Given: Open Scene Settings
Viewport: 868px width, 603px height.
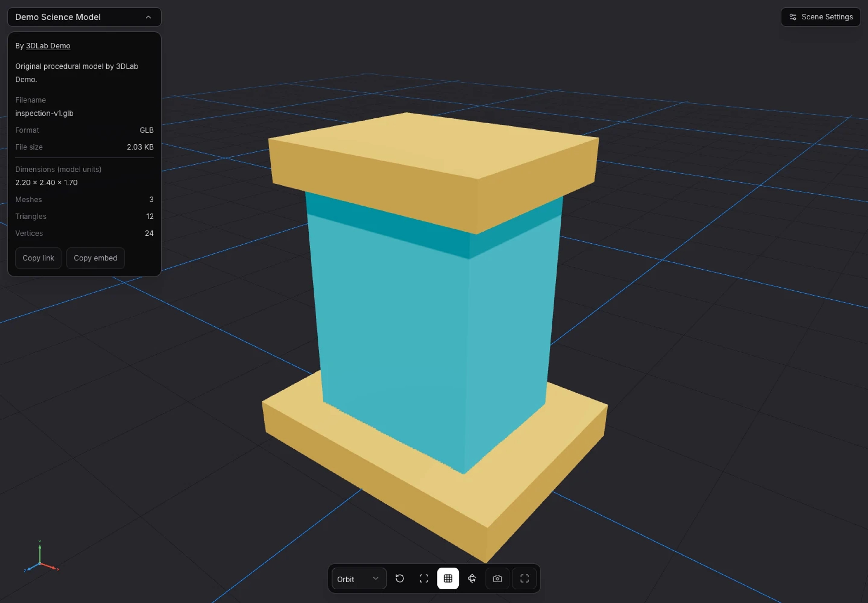Looking at the screenshot, I should pyautogui.click(x=820, y=17).
